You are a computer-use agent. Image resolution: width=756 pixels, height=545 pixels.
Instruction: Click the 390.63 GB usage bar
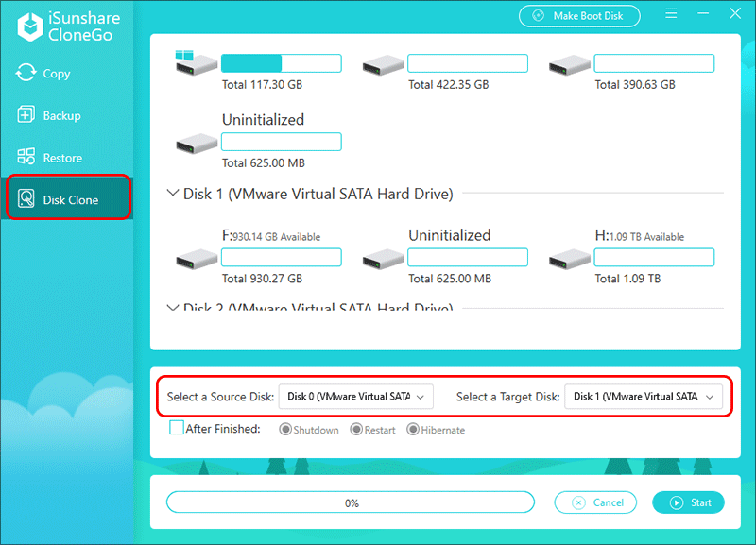point(654,63)
